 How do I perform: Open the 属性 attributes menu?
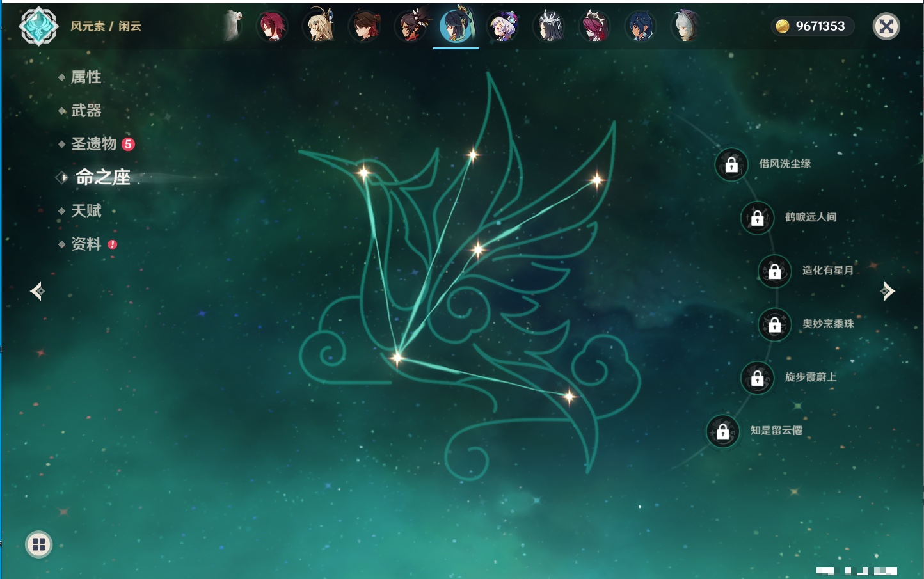click(86, 77)
